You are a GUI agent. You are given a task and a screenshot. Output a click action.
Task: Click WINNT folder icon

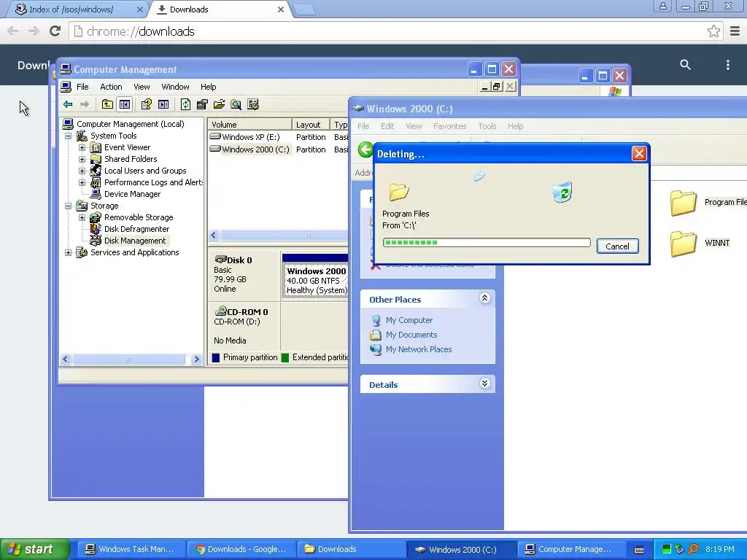tap(683, 244)
